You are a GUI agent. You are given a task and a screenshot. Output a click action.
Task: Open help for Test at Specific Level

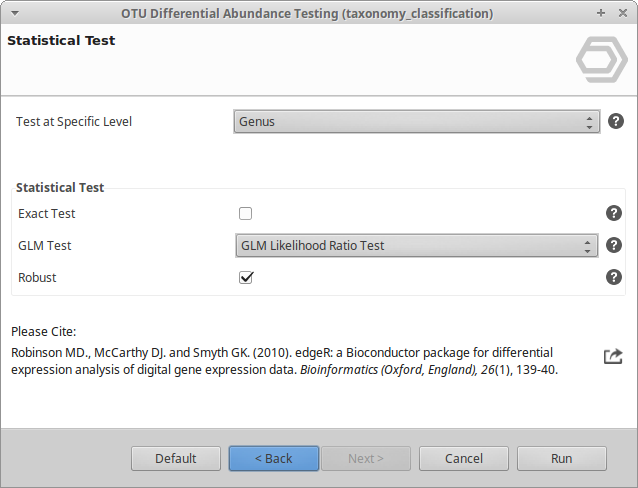click(x=616, y=122)
